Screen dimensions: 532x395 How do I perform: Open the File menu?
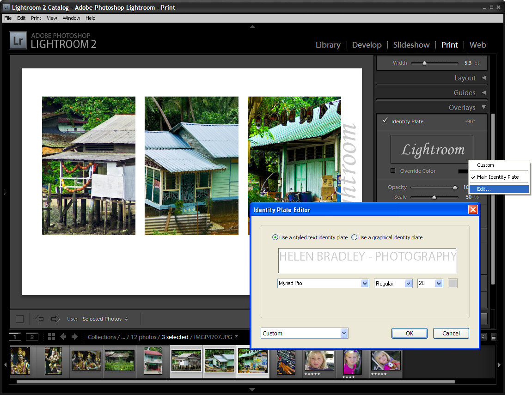click(8, 18)
